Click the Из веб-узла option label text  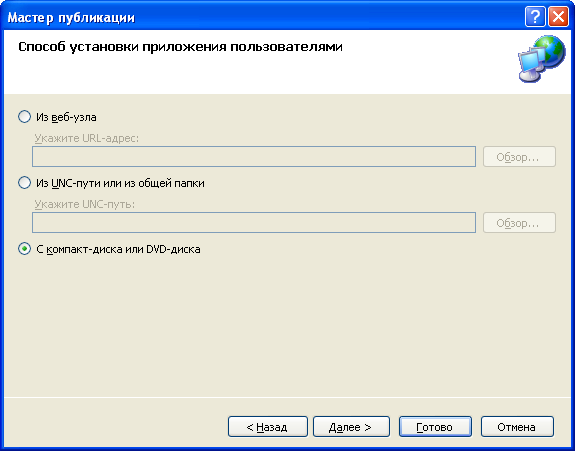pyautogui.click(x=66, y=117)
